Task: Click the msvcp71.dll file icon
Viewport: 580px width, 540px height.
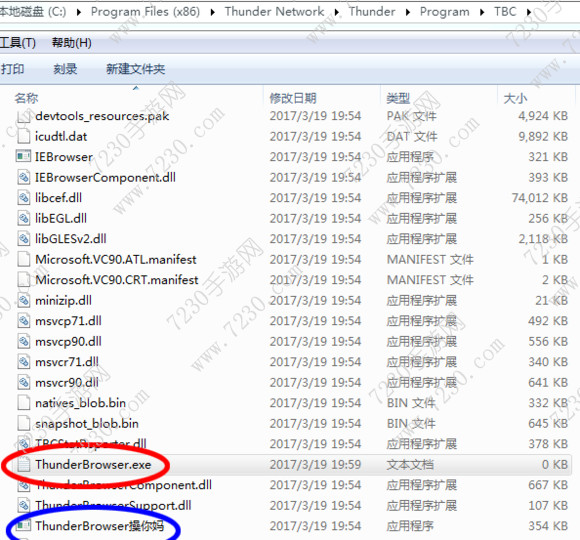Action: point(24,321)
